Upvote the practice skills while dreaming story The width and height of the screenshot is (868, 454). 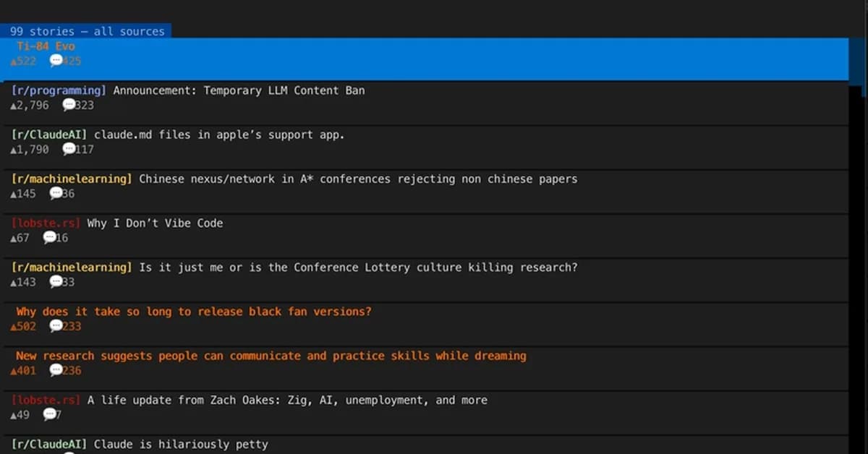pyautogui.click(x=14, y=371)
